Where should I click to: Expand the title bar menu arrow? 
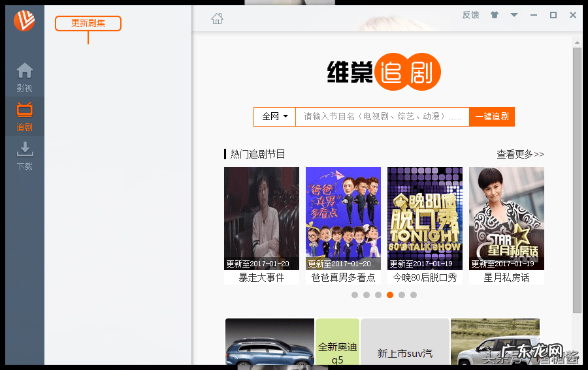click(514, 15)
